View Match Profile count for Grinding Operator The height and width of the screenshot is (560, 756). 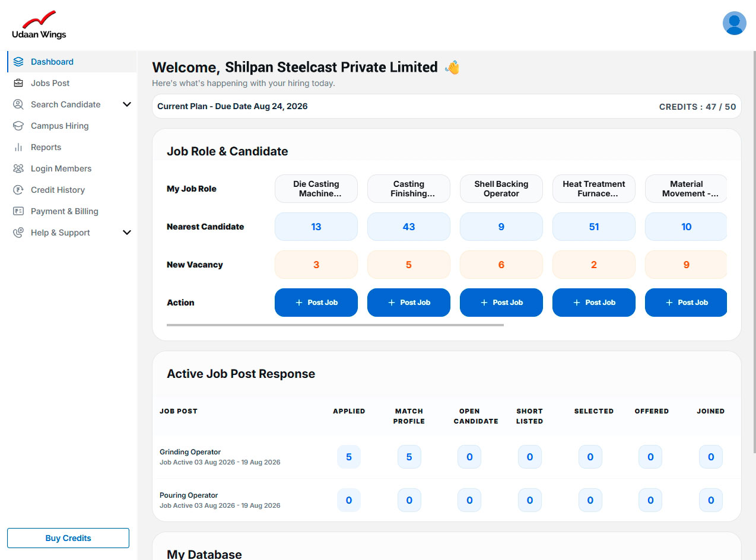(409, 457)
